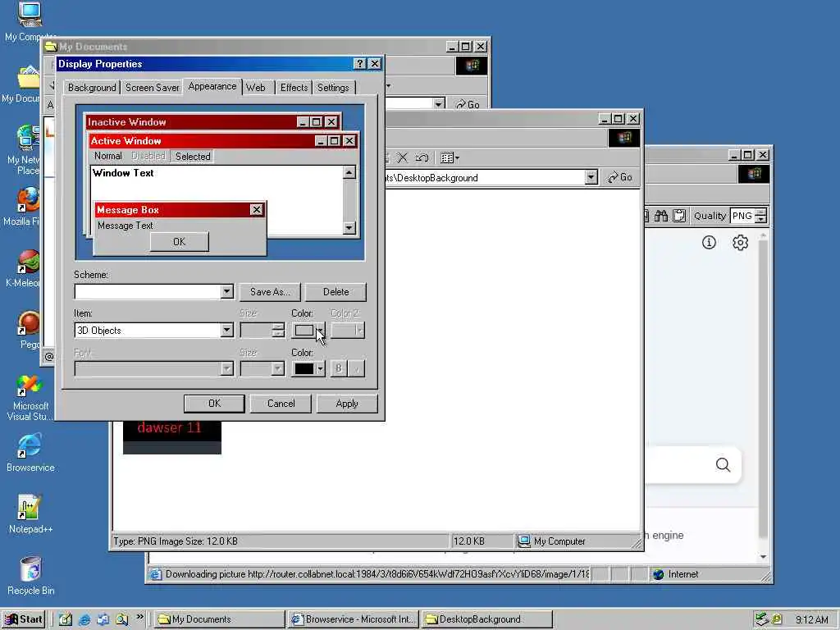Click the network tray icon
This screenshot has width=840, height=630.
coord(761,619)
